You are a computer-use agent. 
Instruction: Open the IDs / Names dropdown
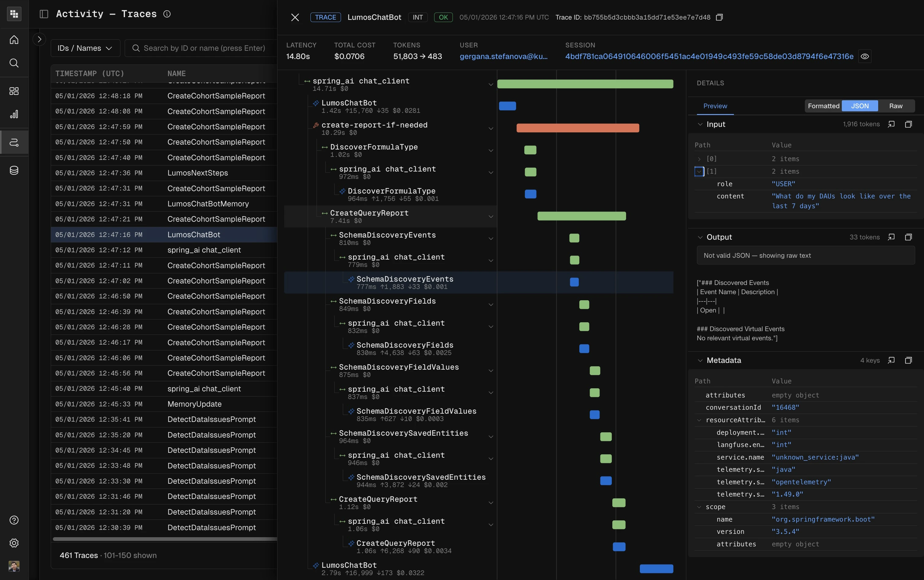coord(85,48)
